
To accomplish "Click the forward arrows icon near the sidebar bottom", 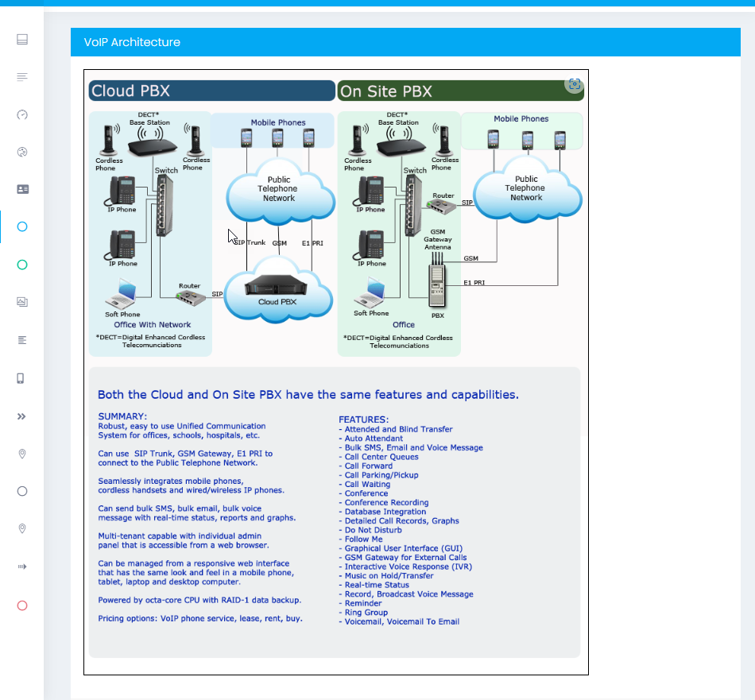I will tap(21, 566).
